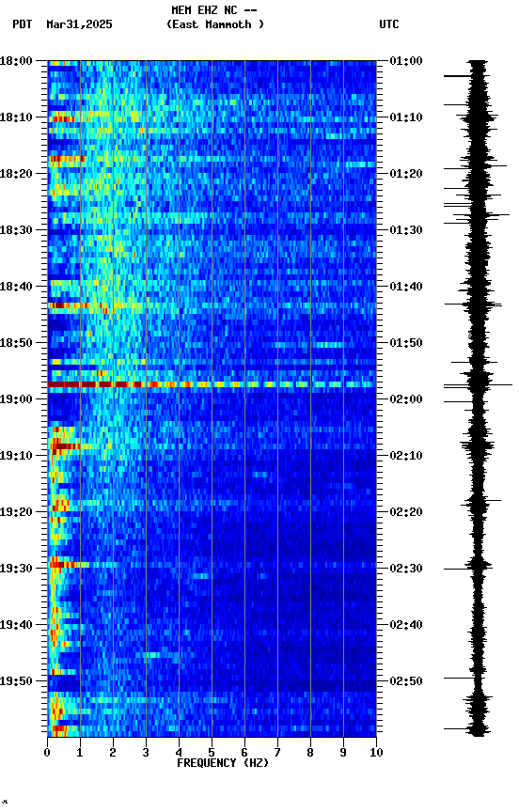Click the 18:20 PDT time label
The height and width of the screenshot is (812, 519).
pyautogui.click(x=16, y=174)
